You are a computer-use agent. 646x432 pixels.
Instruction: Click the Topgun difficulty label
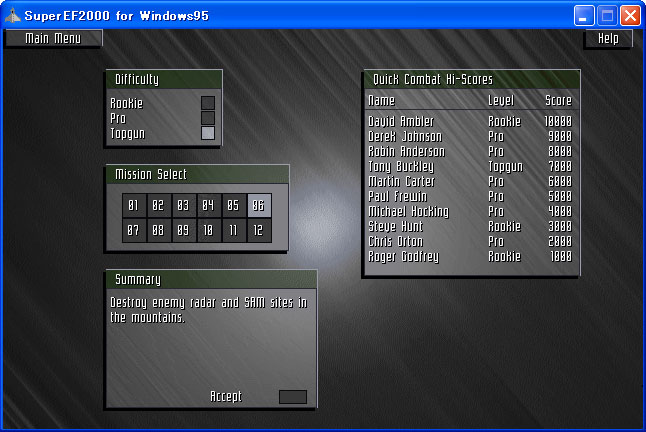point(128,134)
